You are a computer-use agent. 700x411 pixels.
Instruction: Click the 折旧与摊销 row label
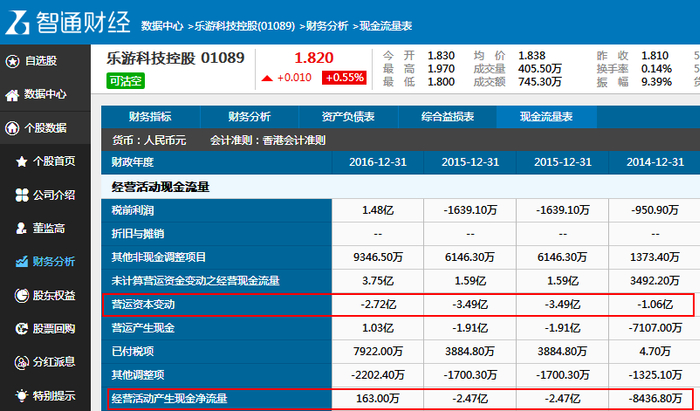tap(138, 234)
